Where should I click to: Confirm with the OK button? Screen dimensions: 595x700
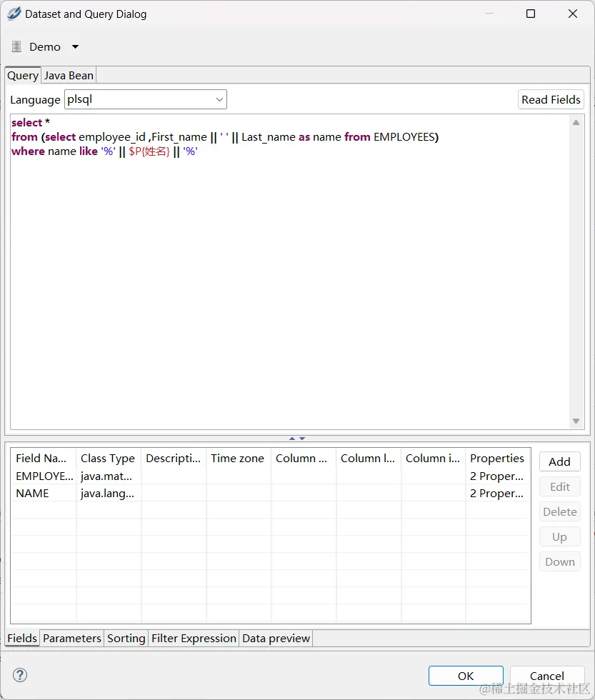tap(466, 676)
